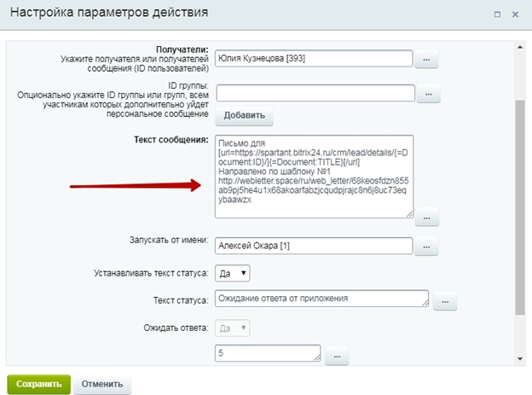
Task: Focus the empty ID группы input field
Action: point(315,93)
